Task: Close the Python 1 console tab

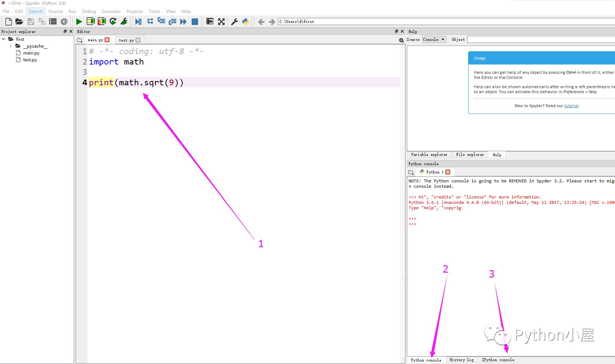Action: click(448, 172)
